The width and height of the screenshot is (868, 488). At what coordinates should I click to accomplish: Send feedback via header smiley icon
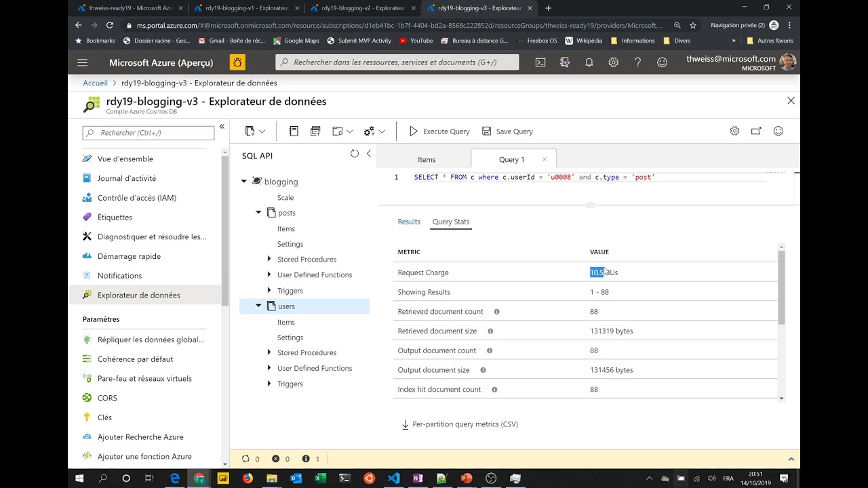663,62
